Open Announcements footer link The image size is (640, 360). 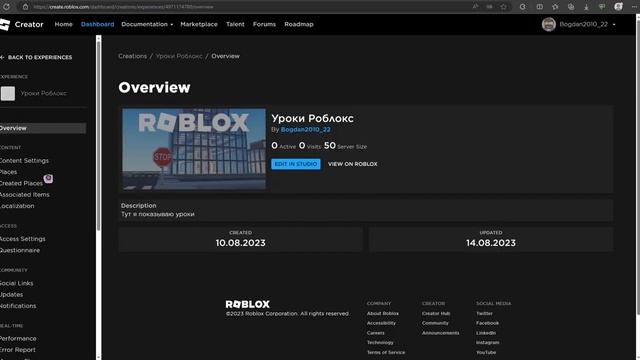point(440,333)
